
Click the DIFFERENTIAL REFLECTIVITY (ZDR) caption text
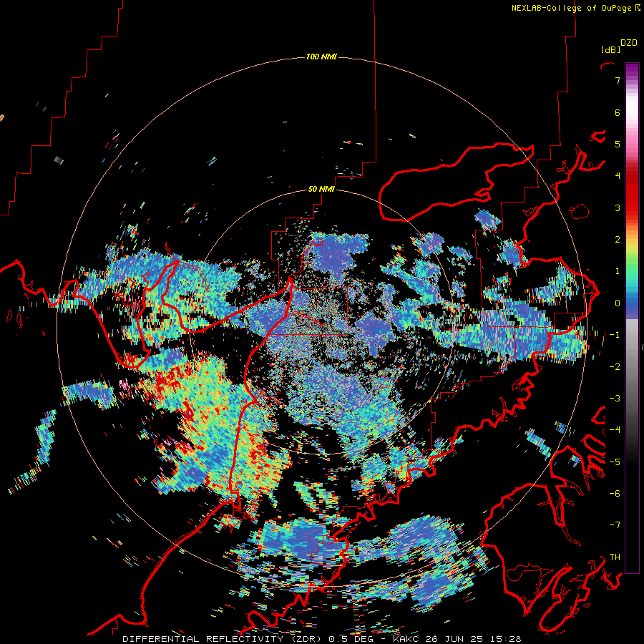223,639
